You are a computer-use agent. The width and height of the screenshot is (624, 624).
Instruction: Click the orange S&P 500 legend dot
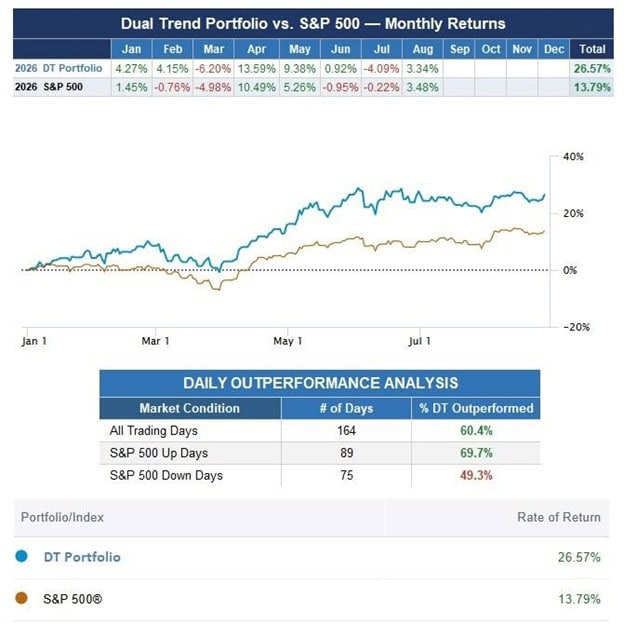click(21, 598)
